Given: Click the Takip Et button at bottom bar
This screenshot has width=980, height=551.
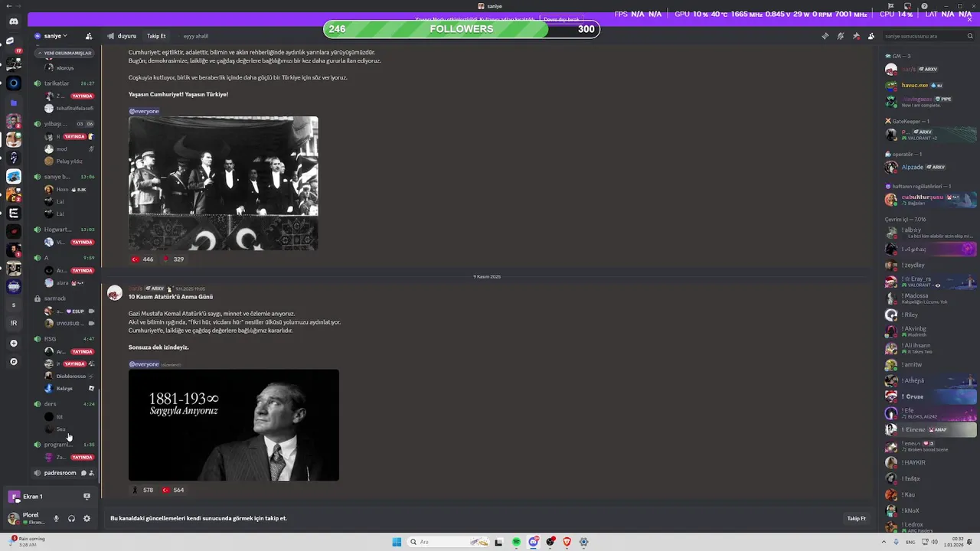Looking at the screenshot, I should (856, 518).
